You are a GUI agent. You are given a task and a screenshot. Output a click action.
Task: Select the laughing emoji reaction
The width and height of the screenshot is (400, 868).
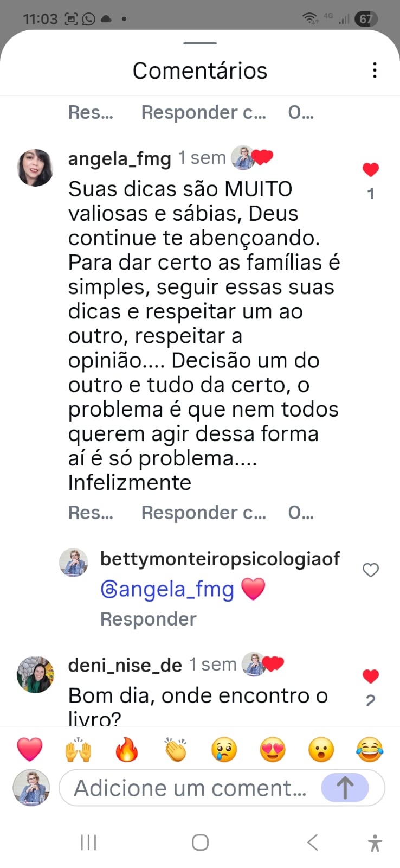[369, 750]
